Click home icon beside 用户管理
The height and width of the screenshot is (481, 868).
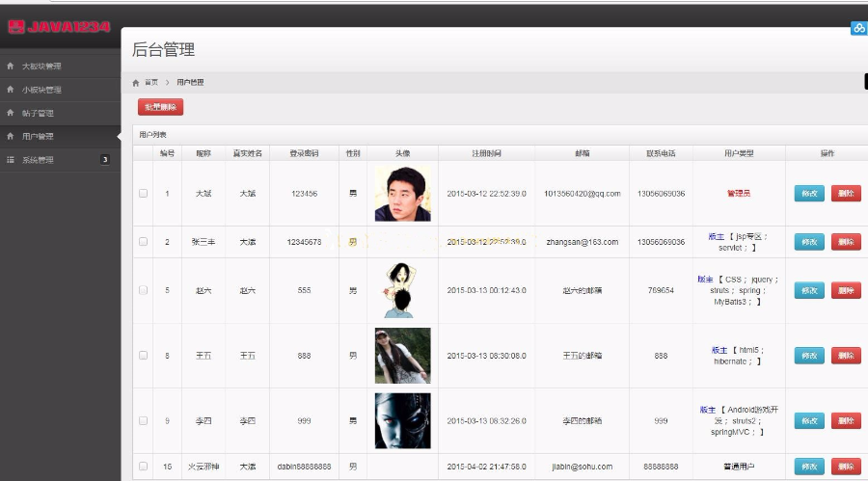tap(10, 136)
